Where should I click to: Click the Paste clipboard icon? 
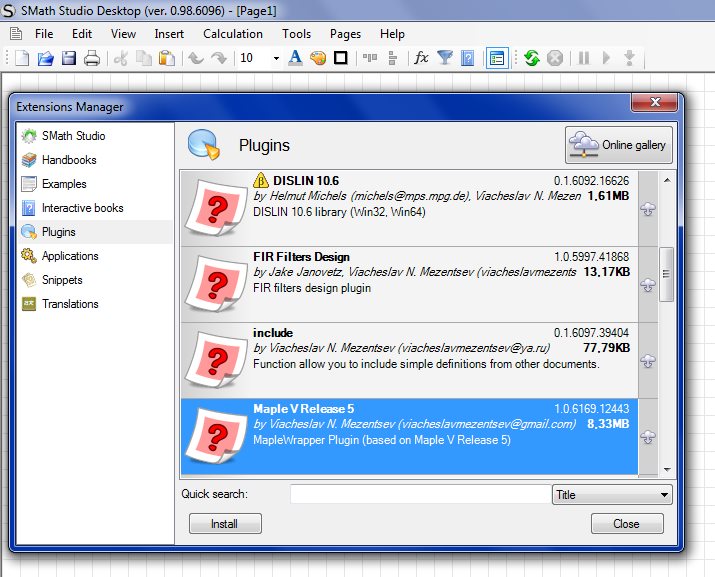pyautogui.click(x=167, y=58)
